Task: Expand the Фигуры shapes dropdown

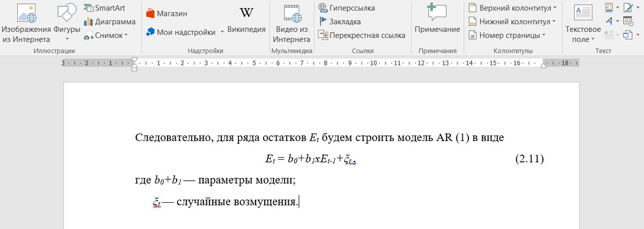Action: [x=67, y=39]
